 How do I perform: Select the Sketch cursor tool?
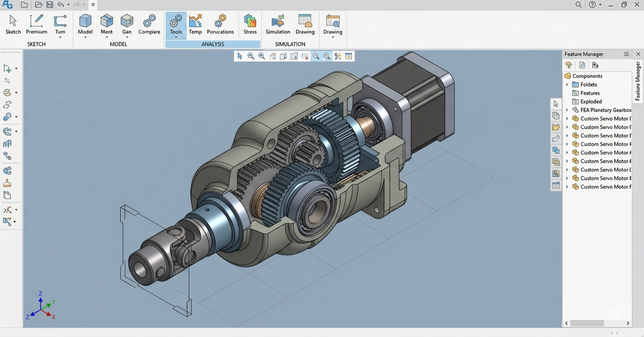[x=13, y=24]
